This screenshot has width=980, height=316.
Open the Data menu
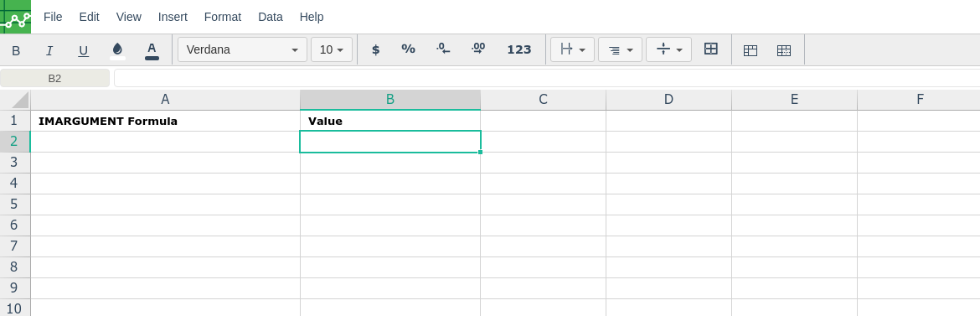(271, 17)
